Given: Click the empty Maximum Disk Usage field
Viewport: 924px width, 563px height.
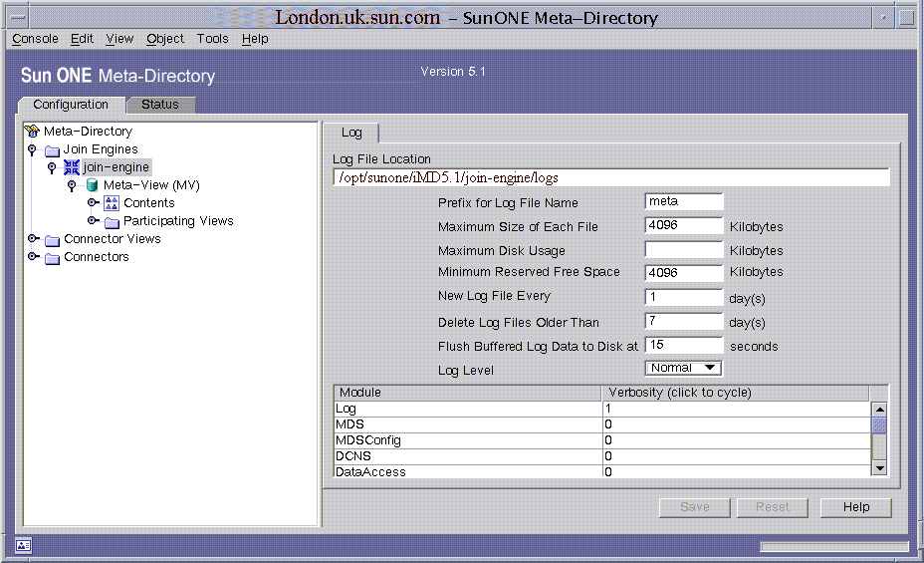Looking at the screenshot, I should 684,249.
